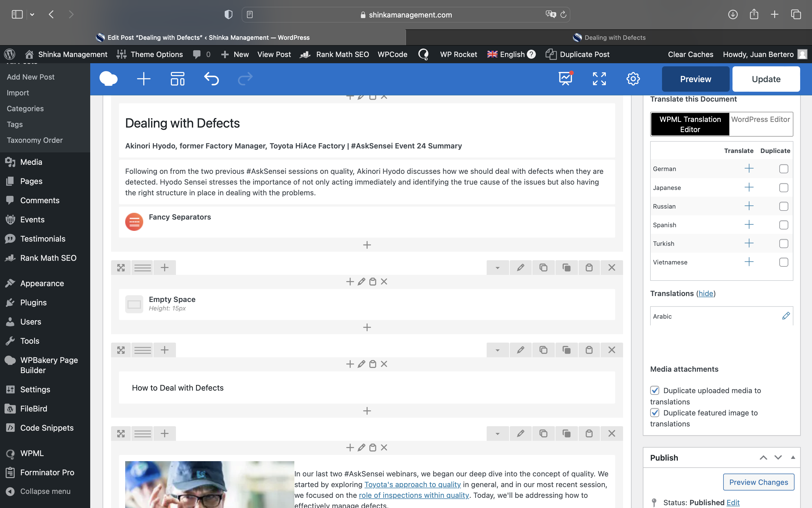
Task: Change column layout of Empty Space row
Action: pyautogui.click(x=142, y=268)
